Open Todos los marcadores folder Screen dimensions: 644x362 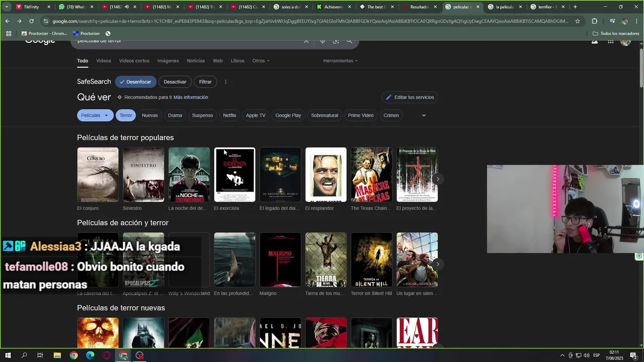coord(616,33)
